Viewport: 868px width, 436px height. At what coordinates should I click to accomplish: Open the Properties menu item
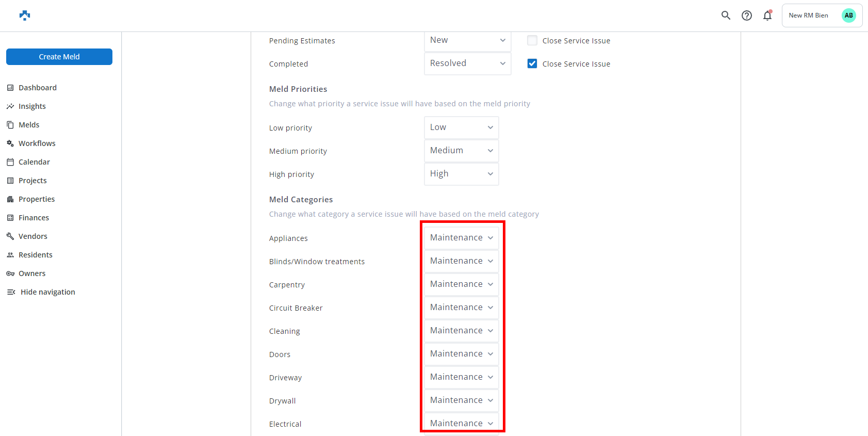pos(36,199)
